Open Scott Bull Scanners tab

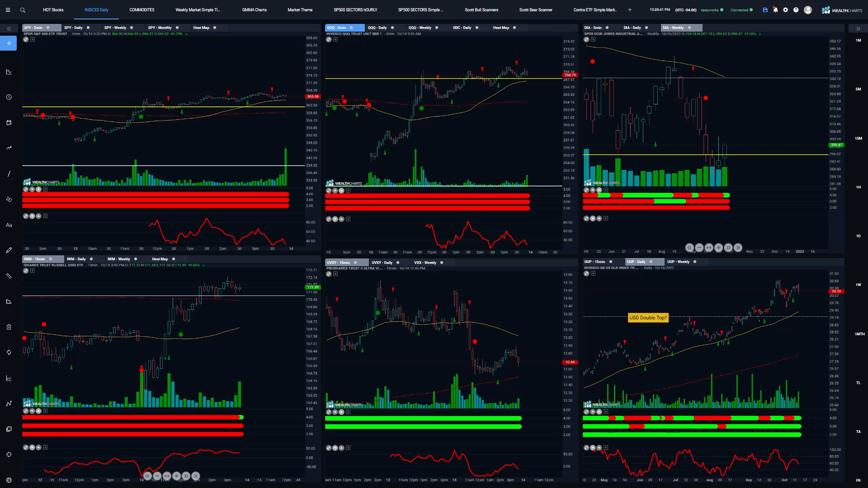(481, 10)
